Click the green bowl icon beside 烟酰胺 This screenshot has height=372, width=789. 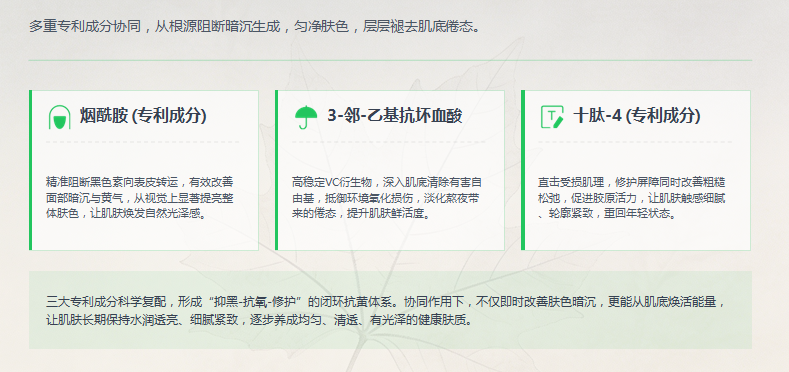(59, 117)
